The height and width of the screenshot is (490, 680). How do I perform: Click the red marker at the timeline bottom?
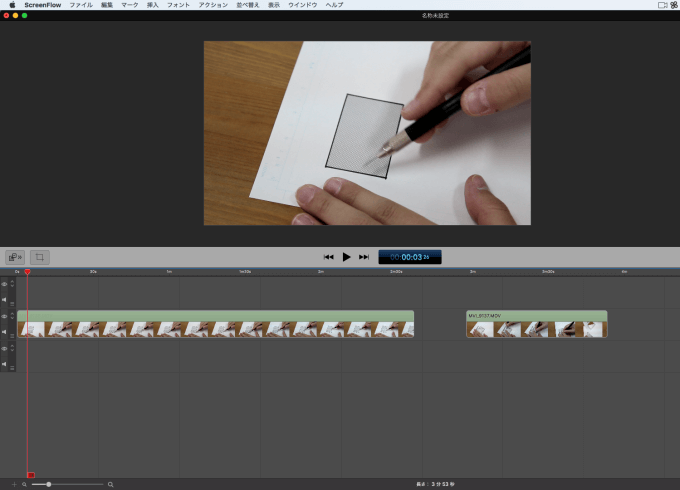coord(31,475)
